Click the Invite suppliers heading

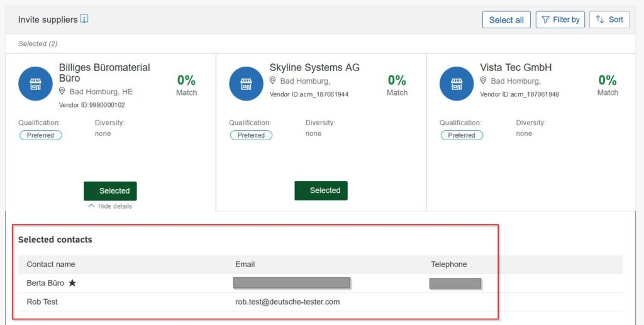(48, 19)
